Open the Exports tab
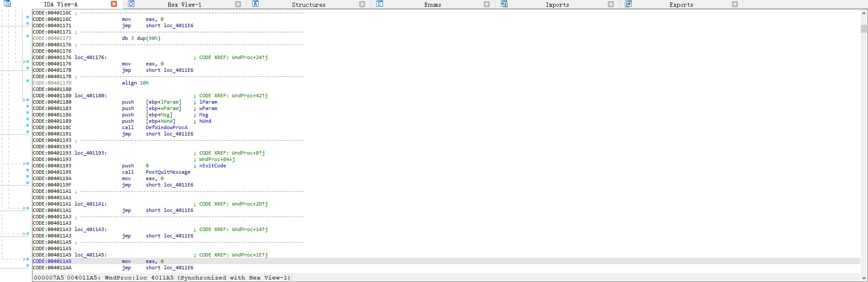Image resolution: width=868 pixels, height=282 pixels. click(x=681, y=5)
